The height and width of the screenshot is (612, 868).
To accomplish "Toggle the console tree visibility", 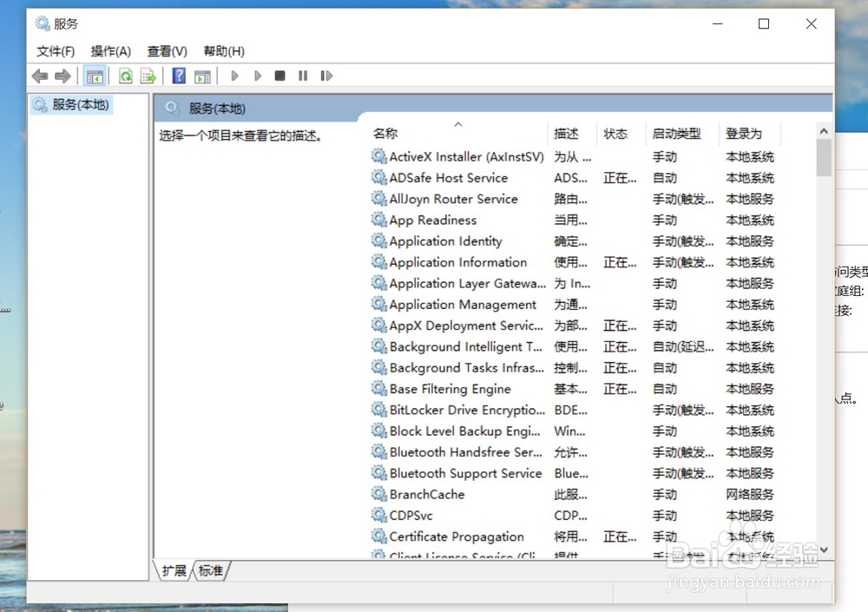I will 95,76.
